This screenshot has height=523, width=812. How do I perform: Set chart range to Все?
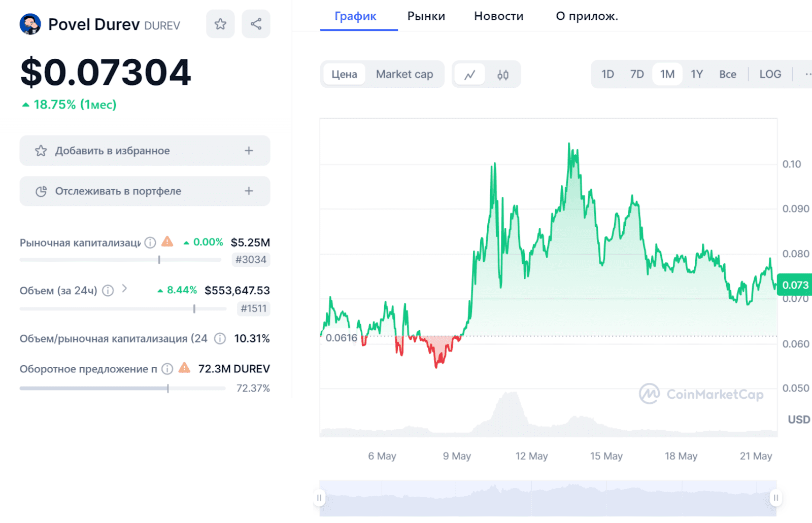click(728, 75)
